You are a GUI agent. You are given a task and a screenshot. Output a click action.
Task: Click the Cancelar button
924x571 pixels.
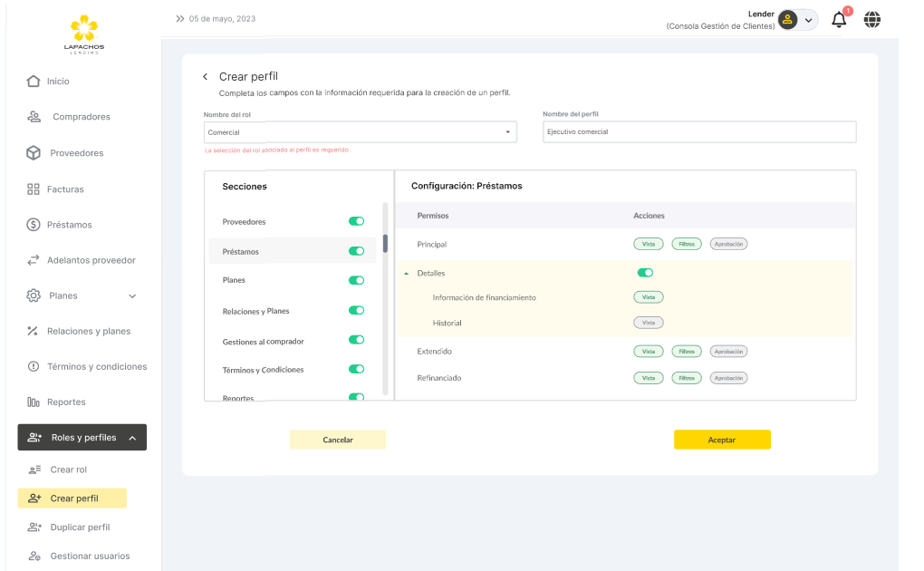tap(338, 440)
